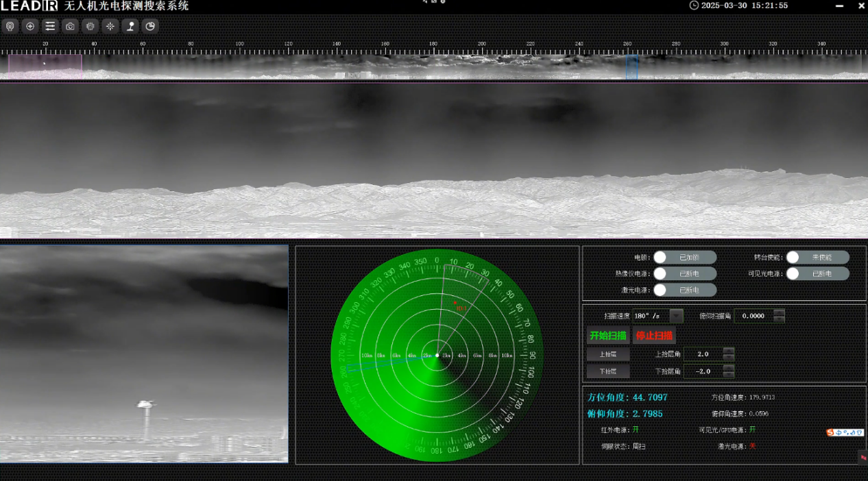This screenshot has height=481, width=868.
Task: Click the pie chart icon in toolbar
Action: pos(150,26)
